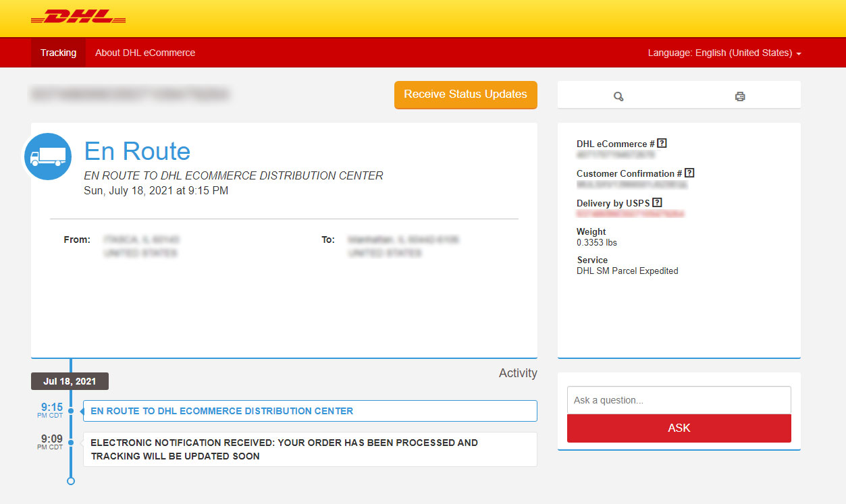
Task: Click the En Route status heading
Action: click(x=138, y=151)
